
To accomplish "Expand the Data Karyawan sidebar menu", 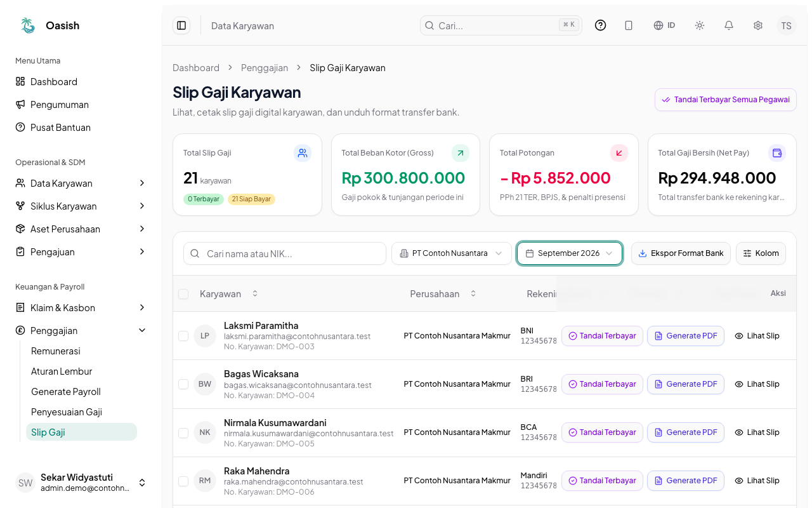I will tap(81, 184).
